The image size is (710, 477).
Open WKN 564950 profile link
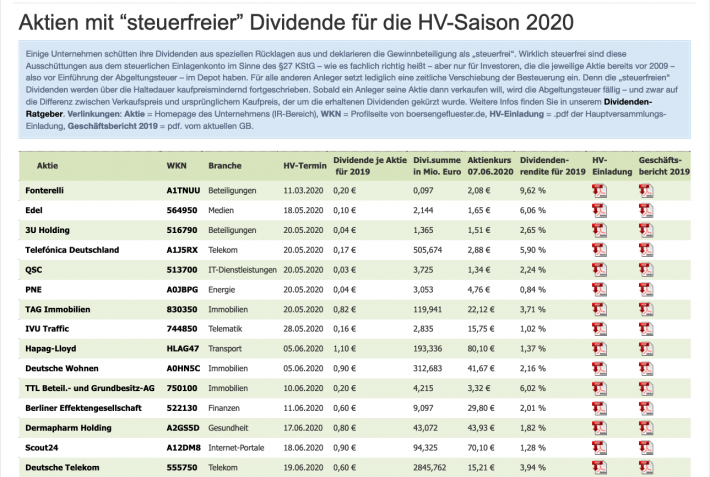tap(182, 210)
